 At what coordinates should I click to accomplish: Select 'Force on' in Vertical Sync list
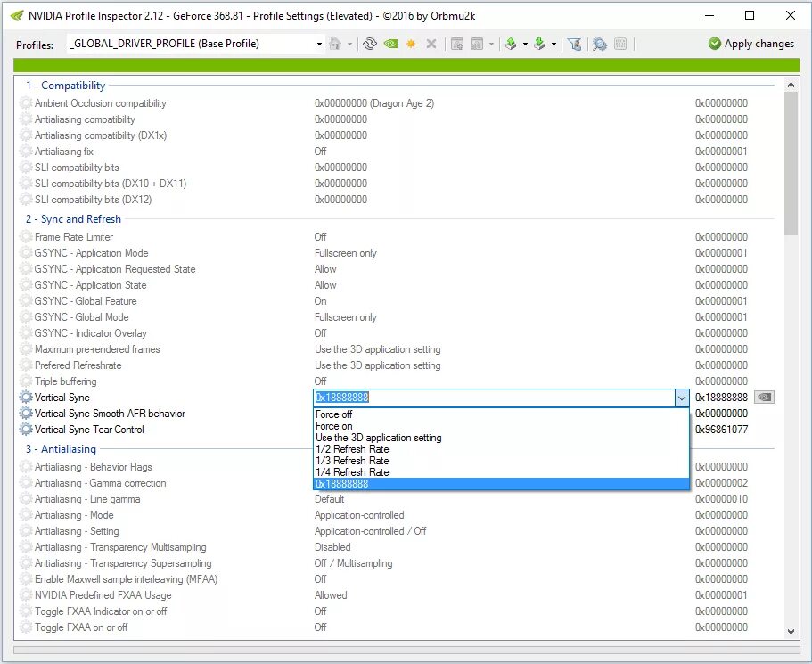pyautogui.click(x=501, y=426)
